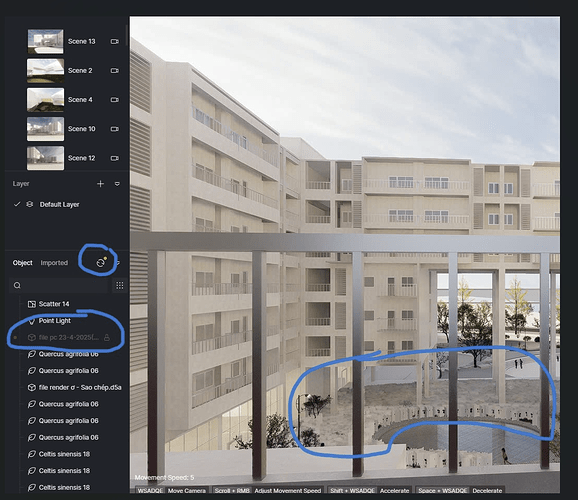Unlock the file pc 23-4-2025 model
Viewport: 578px width, 500px height.
coord(107,337)
